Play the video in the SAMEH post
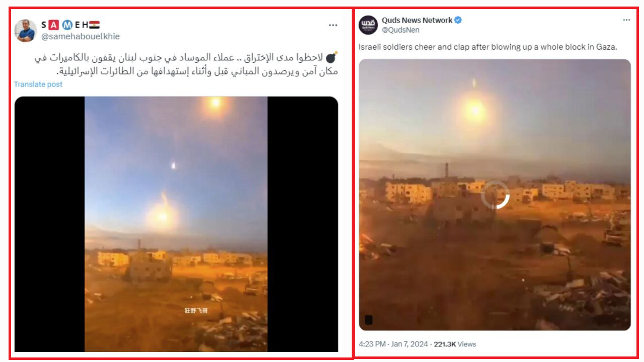 176,224
